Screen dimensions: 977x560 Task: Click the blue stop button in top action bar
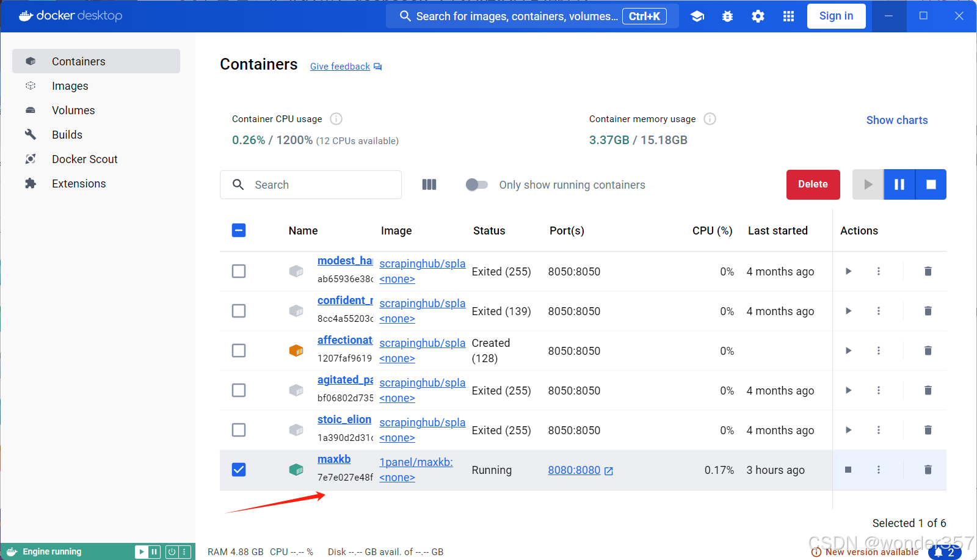[x=931, y=184]
